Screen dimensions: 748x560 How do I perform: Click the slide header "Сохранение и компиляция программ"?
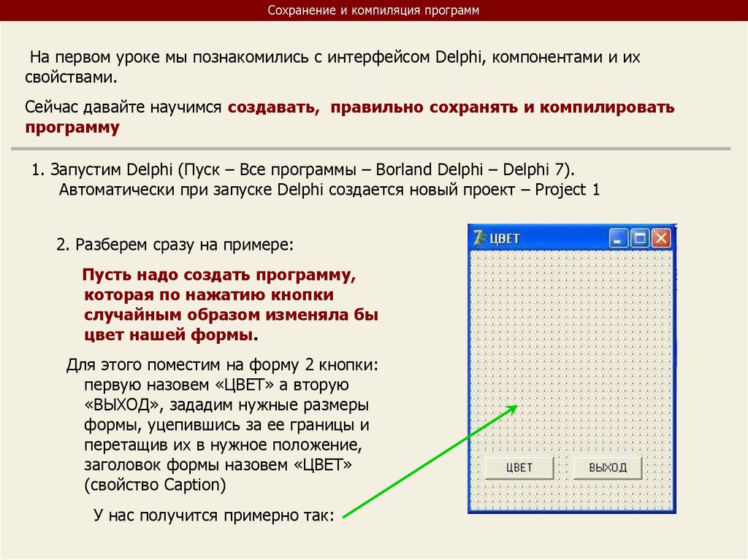(373, 10)
